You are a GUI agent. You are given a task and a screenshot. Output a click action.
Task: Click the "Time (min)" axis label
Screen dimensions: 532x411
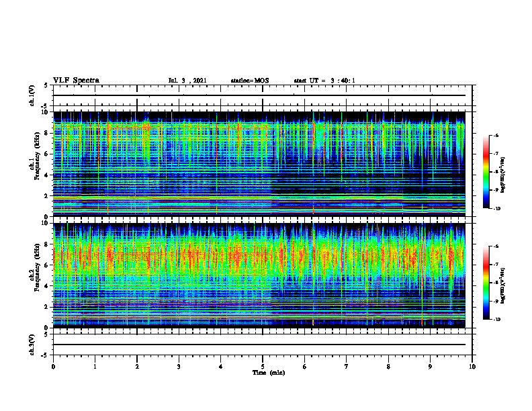(269, 373)
